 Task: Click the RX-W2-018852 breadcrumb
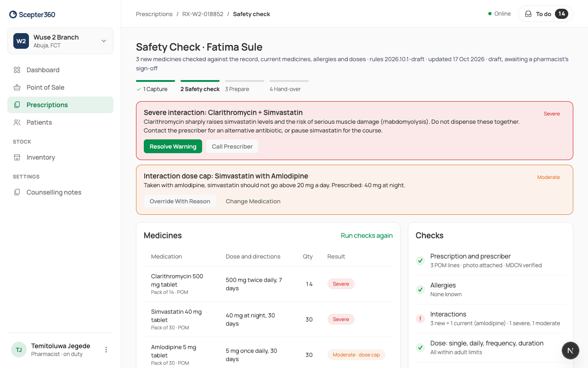point(203,14)
